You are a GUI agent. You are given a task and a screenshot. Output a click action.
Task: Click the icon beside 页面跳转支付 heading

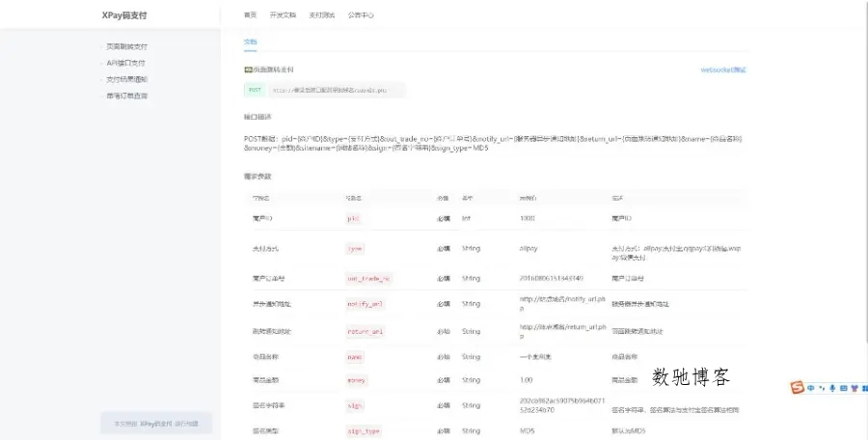click(248, 69)
